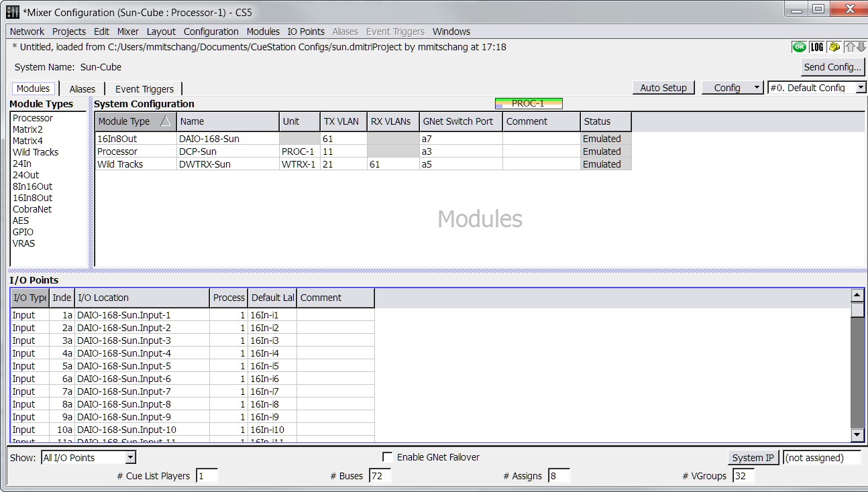Click the Name column header
The height and width of the screenshot is (492, 868).
228,121
